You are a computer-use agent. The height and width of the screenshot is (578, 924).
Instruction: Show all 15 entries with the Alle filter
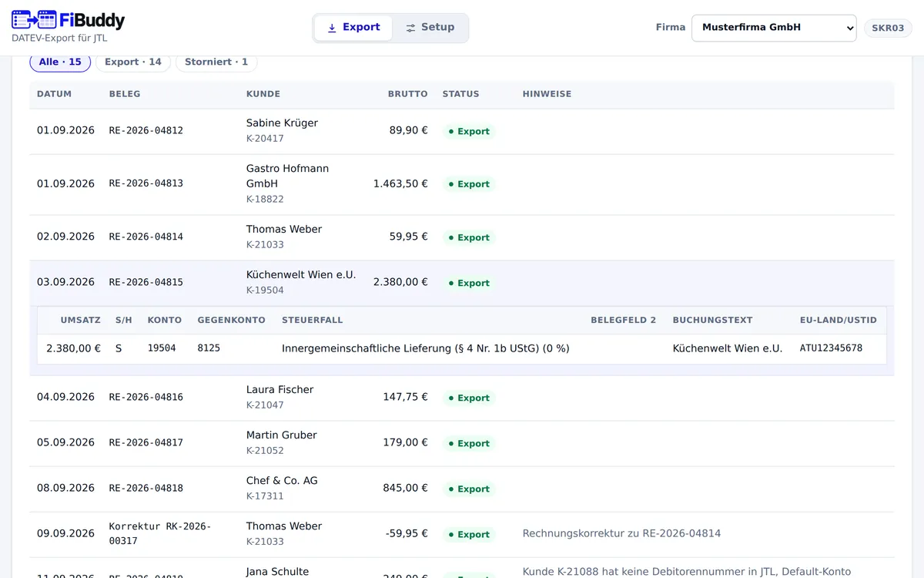tap(60, 62)
